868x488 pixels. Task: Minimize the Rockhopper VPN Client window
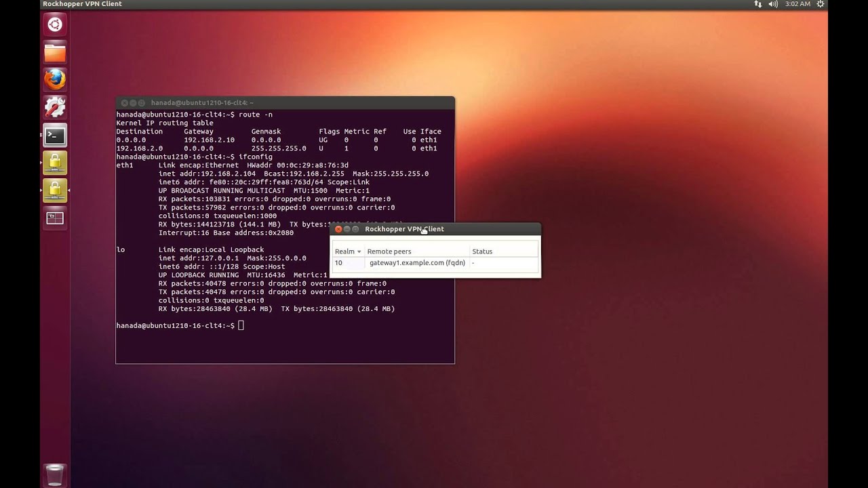[x=347, y=229]
